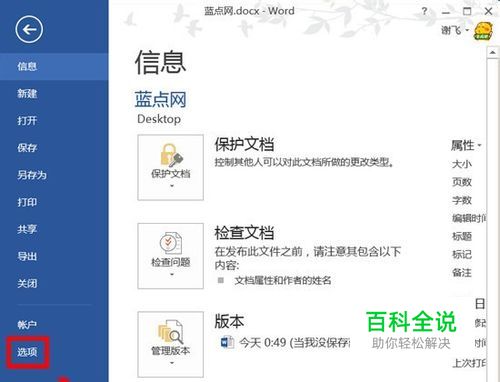This screenshot has height=382, width=500.
Task: Click the 管理版本 magnifier button
Action: [171, 345]
